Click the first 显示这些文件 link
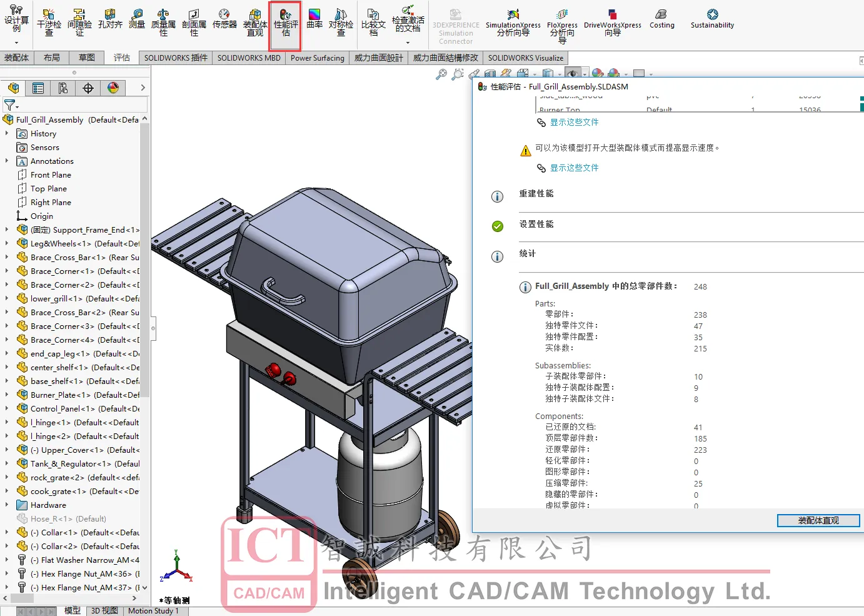The image size is (864, 616). [x=574, y=123]
